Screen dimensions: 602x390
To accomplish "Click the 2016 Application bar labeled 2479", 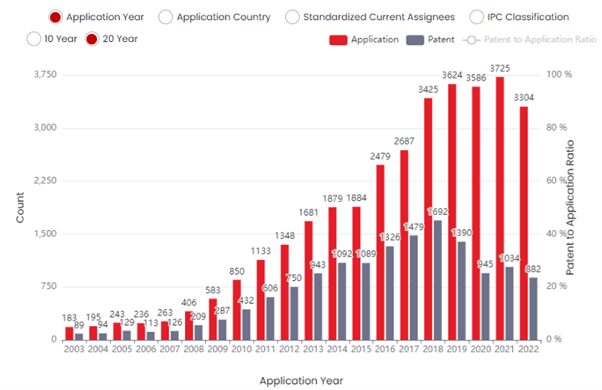I will (380, 253).
